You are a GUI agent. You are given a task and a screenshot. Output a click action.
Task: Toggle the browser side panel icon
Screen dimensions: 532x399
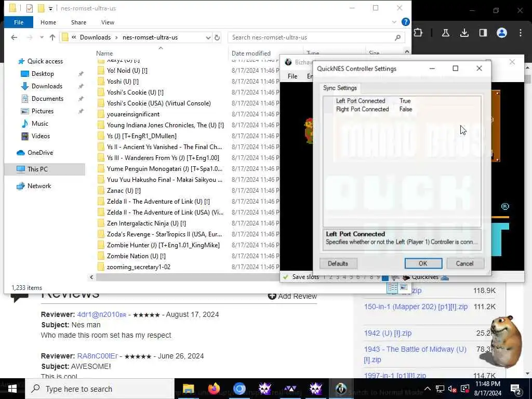483,33
